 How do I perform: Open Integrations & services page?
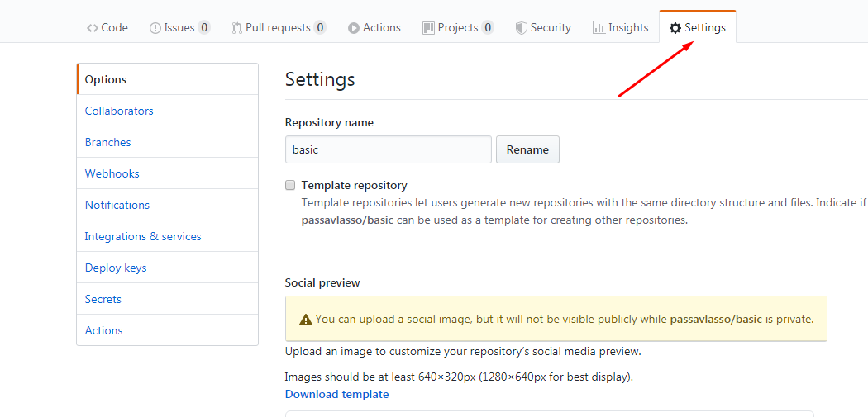coord(143,236)
